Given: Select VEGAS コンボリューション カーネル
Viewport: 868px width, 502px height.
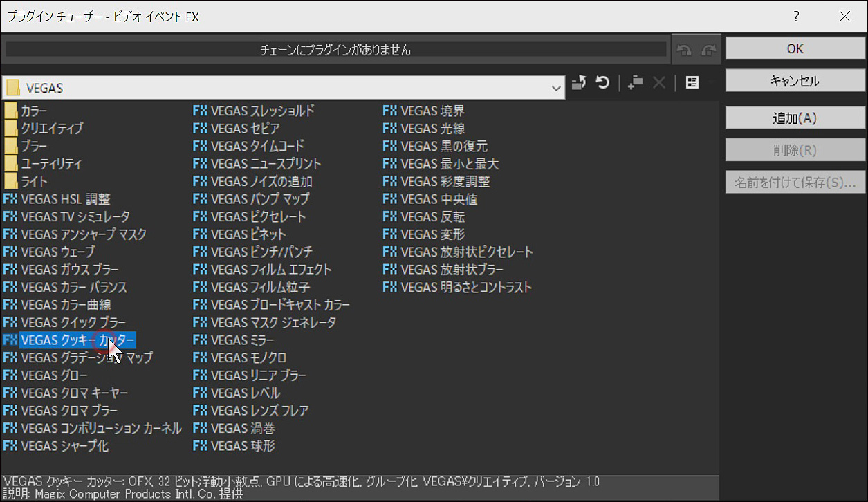Looking at the screenshot, I should (93, 429).
